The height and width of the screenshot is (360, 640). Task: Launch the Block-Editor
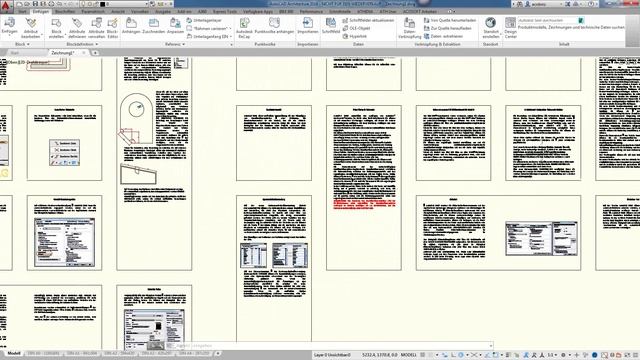pos(112,28)
